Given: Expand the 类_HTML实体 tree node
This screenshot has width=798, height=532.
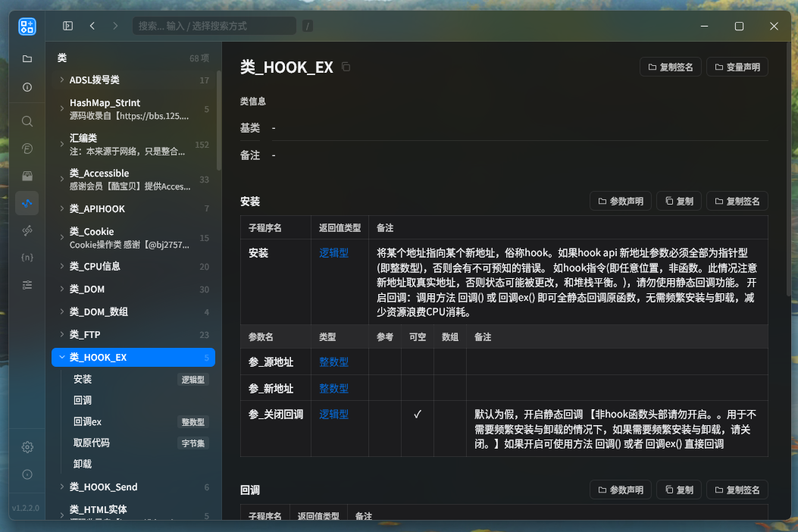Looking at the screenshot, I should [61, 515].
